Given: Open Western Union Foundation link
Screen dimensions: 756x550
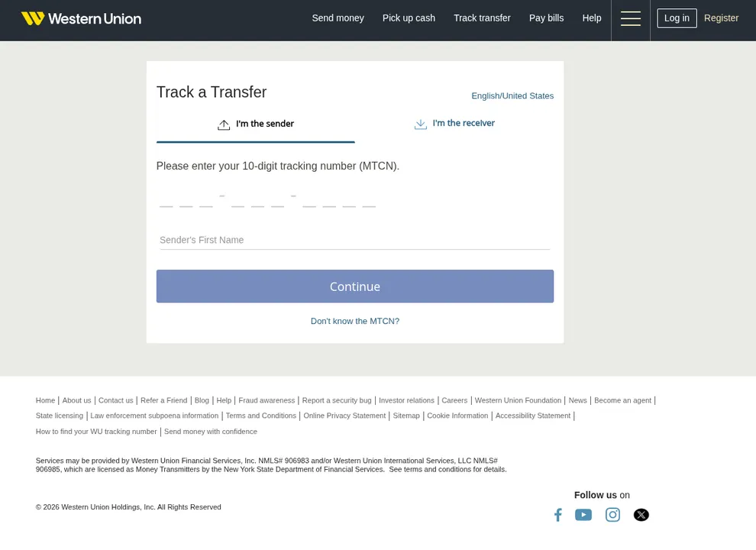Looking at the screenshot, I should (x=518, y=400).
